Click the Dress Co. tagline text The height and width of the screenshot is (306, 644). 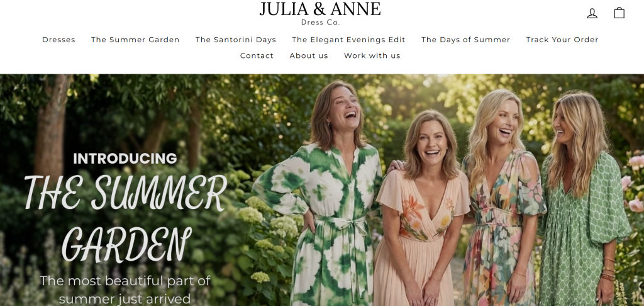[x=320, y=23]
